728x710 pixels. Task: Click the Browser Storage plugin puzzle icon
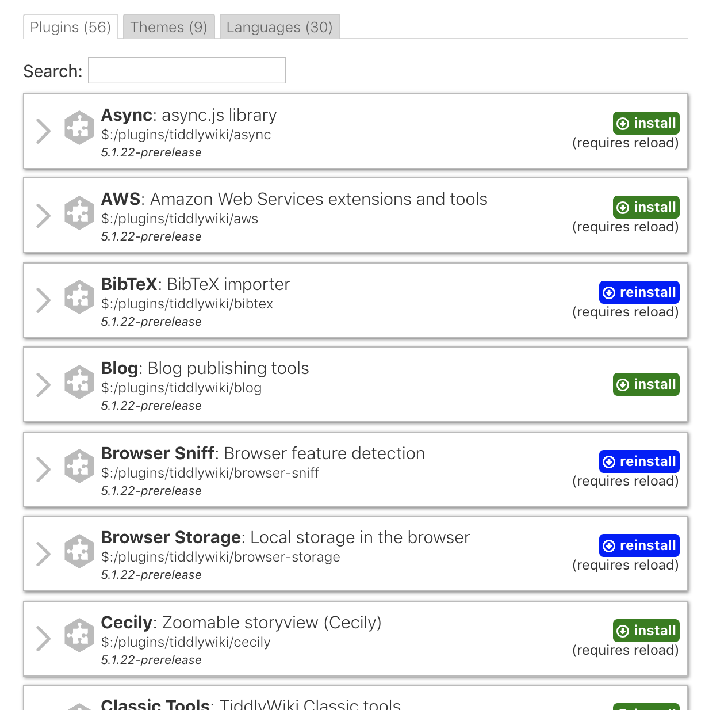pyautogui.click(x=79, y=551)
